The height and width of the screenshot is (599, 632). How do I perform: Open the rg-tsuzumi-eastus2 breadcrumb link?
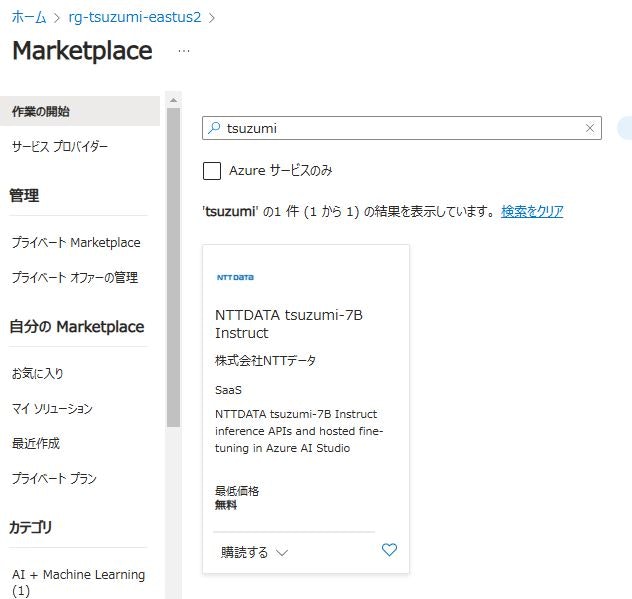135,17
